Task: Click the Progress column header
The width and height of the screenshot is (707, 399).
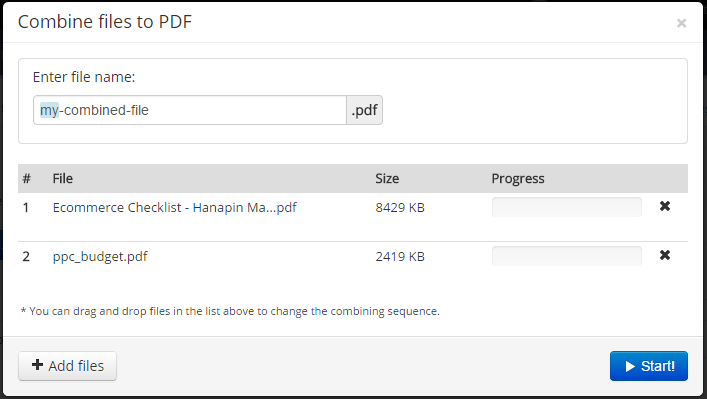Action: pyautogui.click(x=518, y=179)
